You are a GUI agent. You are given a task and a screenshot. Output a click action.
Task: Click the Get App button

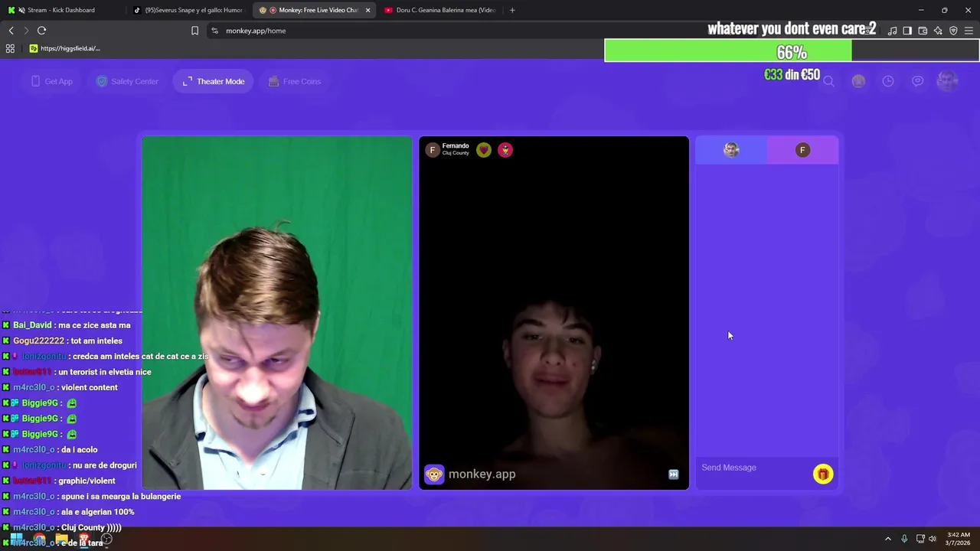[x=52, y=81]
